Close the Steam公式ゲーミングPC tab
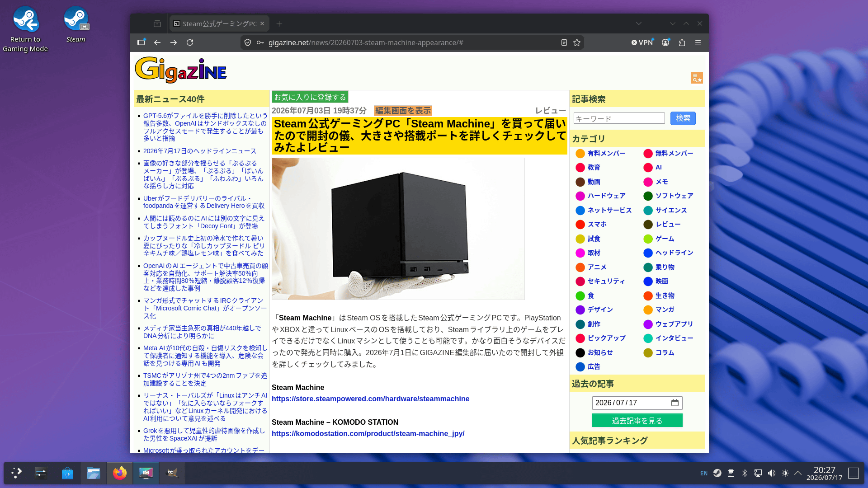 click(262, 23)
